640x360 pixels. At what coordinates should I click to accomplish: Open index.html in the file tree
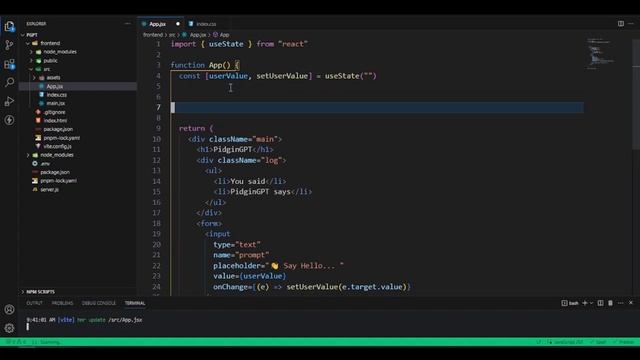[55, 120]
